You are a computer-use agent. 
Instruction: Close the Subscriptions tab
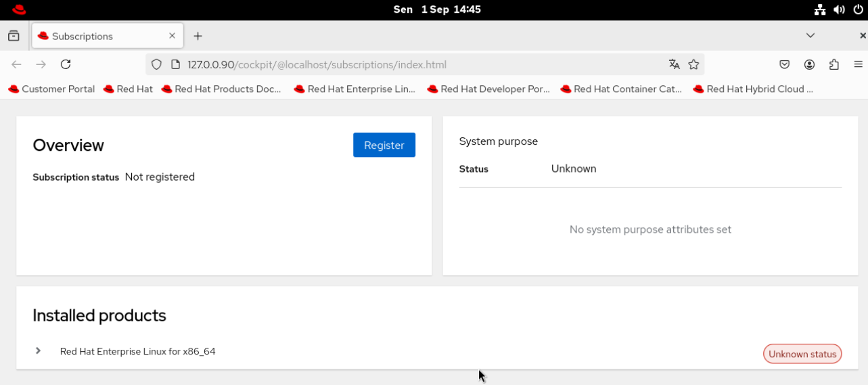(x=172, y=36)
